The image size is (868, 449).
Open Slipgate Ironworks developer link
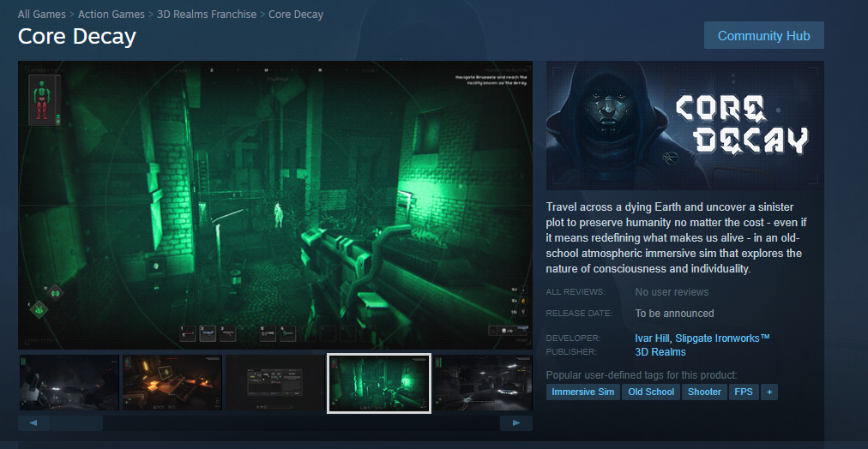[722, 338]
